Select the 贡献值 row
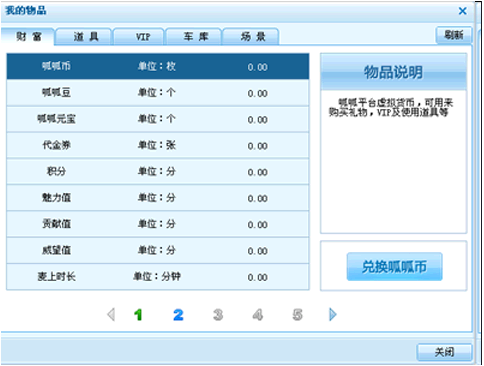This screenshot has height=366, width=484. coord(158,224)
